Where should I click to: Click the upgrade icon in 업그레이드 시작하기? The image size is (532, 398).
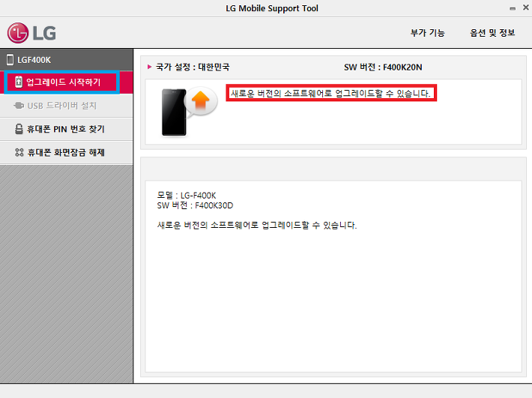[x=19, y=82]
